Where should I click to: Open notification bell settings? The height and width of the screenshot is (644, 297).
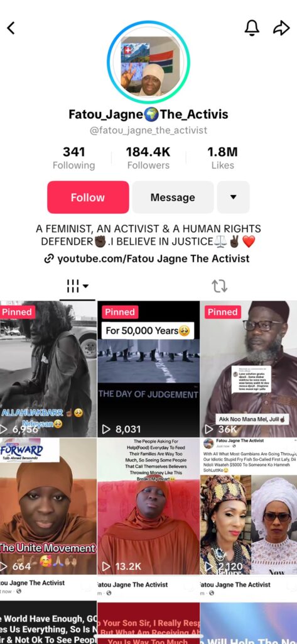252,28
